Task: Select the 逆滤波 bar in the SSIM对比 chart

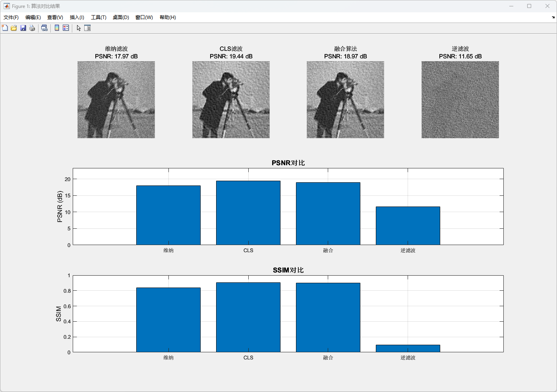Action: (x=408, y=348)
